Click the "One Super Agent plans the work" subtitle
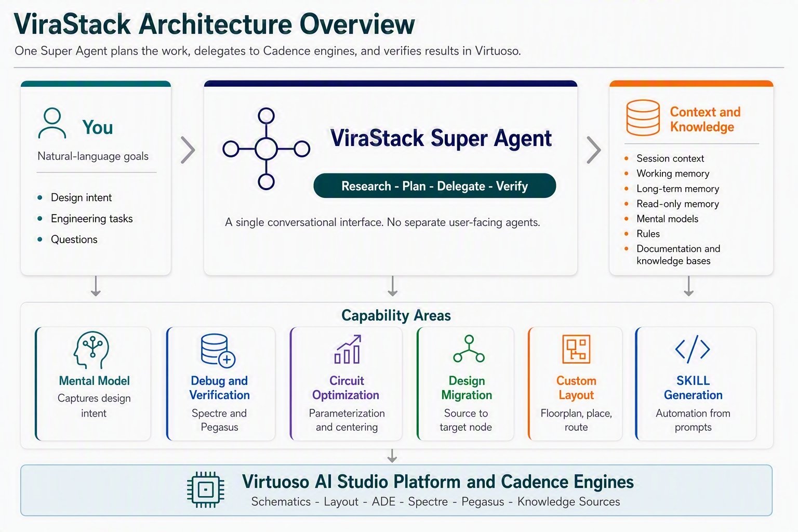The width and height of the screenshot is (798, 532). (268, 51)
